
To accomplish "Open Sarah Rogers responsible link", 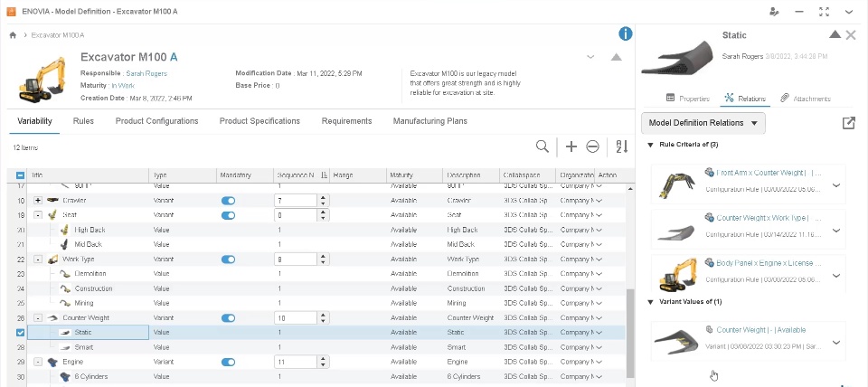I will (x=145, y=73).
